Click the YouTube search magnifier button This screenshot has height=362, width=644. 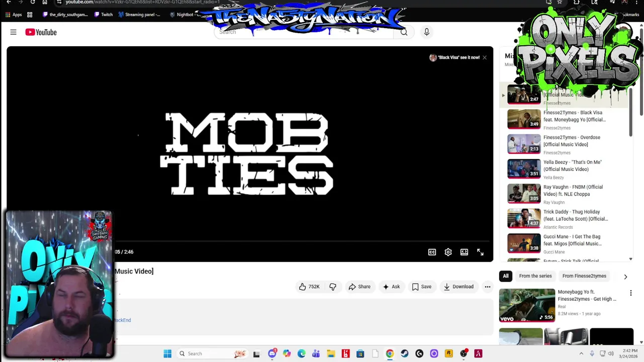404,32
